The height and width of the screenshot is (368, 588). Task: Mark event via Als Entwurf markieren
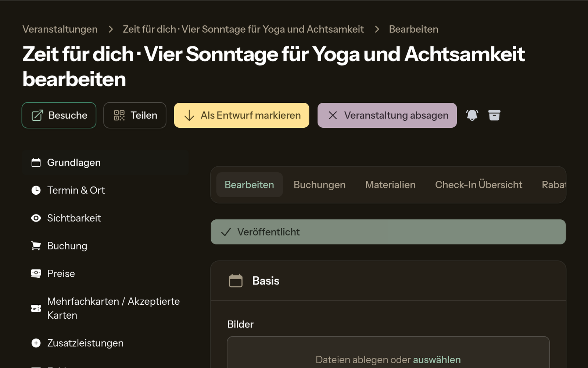click(241, 115)
